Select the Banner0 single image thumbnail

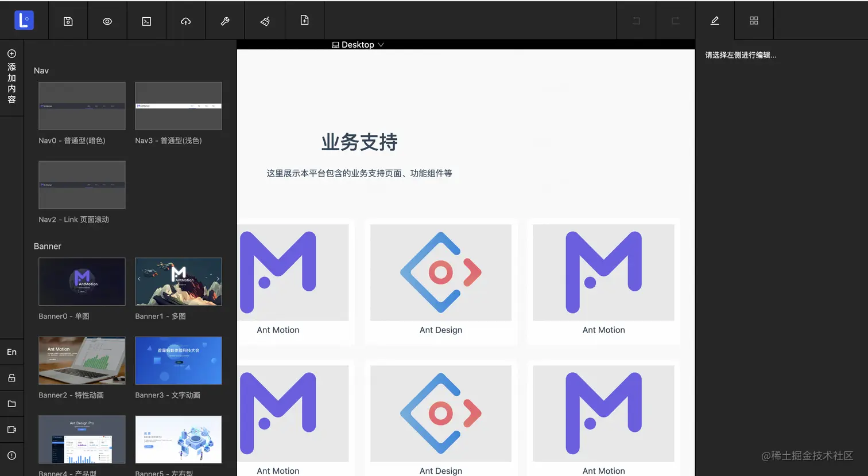click(x=82, y=282)
